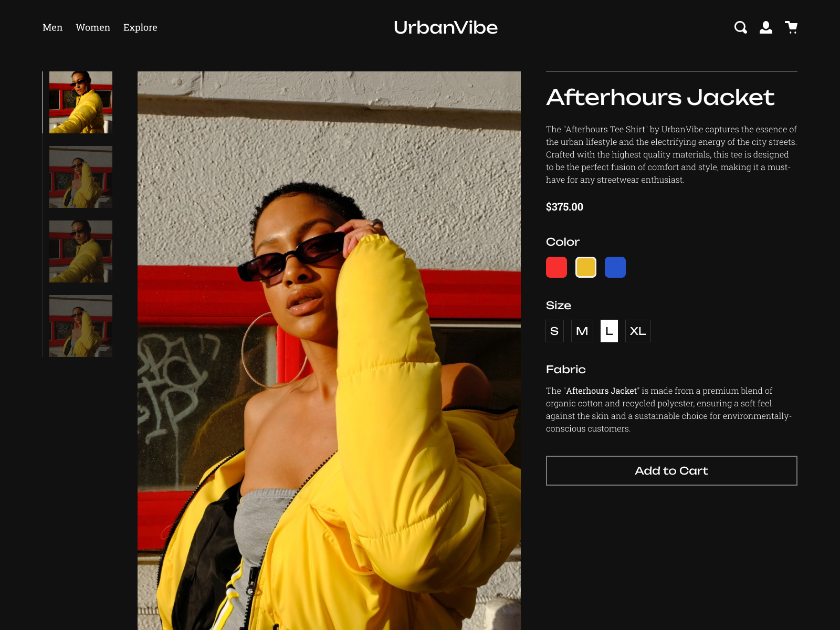Click the Add to Cart button
This screenshot has width=840, height=630.
tap(671, 470)
